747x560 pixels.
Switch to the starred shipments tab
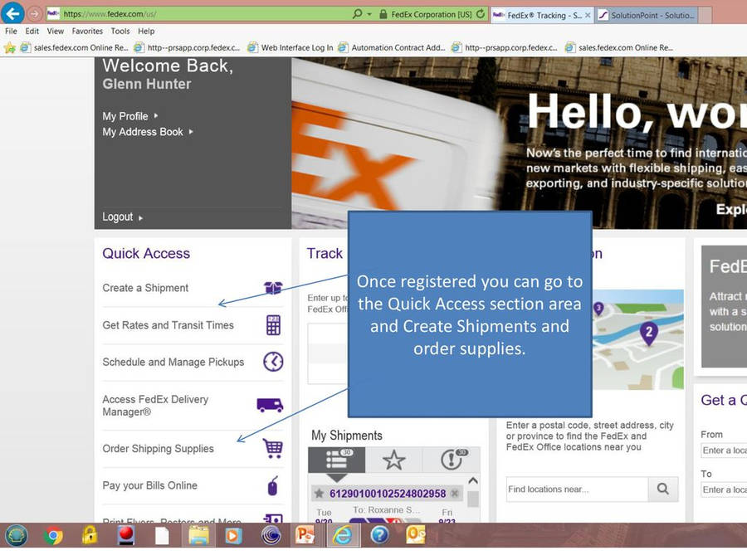pyautogui.click(x=393, y=460)
